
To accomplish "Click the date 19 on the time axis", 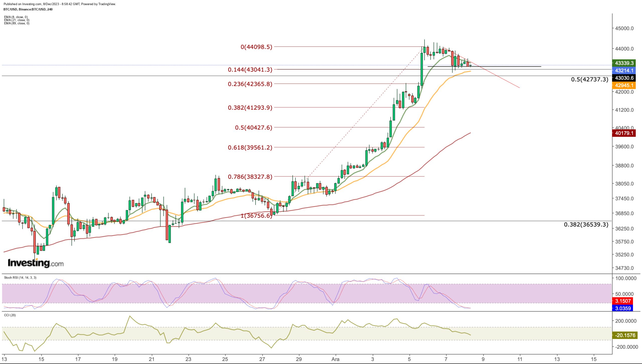I will pyautogui.click(x=115, y=359).
